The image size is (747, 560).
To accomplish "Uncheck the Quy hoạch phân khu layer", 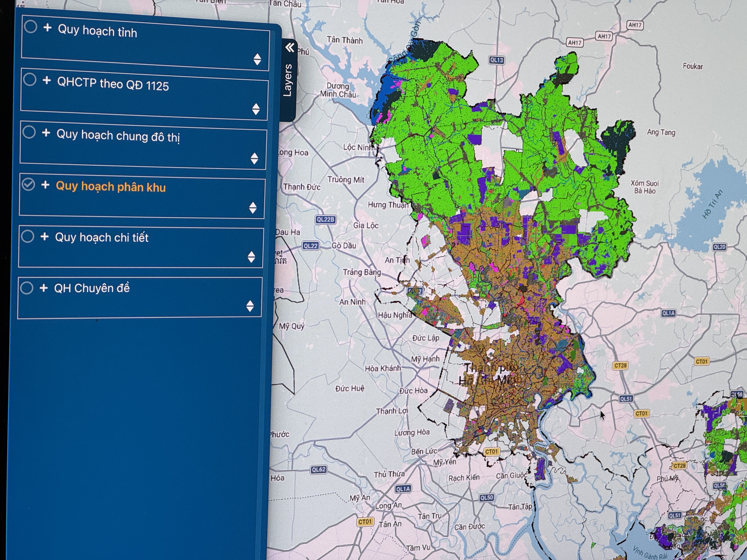I will tap(28, 184).
